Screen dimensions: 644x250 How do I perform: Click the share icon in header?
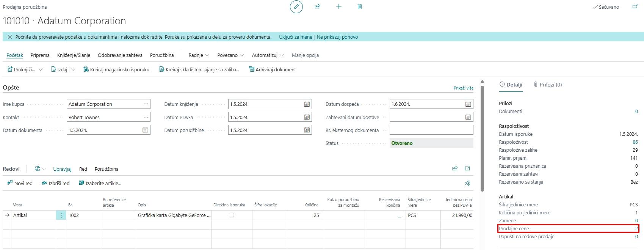(x=317, y=6)
